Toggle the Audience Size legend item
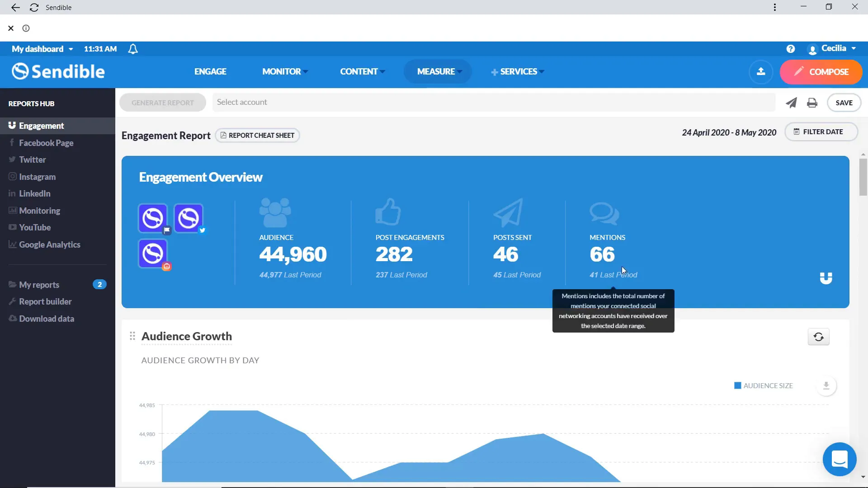The height and width of the screenshot is (488, 868). coord(764,385)
